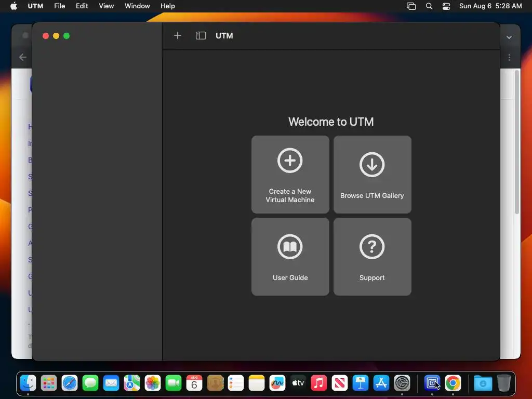
Task: Open Notes from the Dock
Action: point(257,383)
